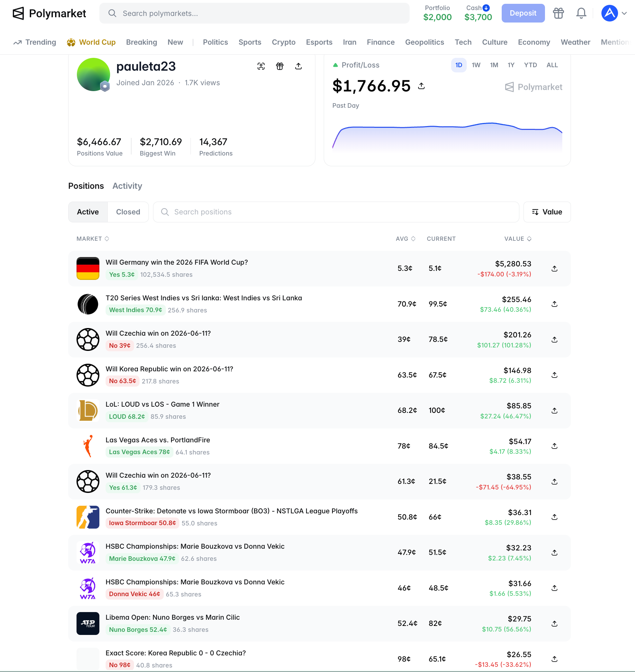Image resolution: width=635 pixels, height=672 pixels.
Task: Select the 1D profit/loss range
Action: click(x=459, y=65)
